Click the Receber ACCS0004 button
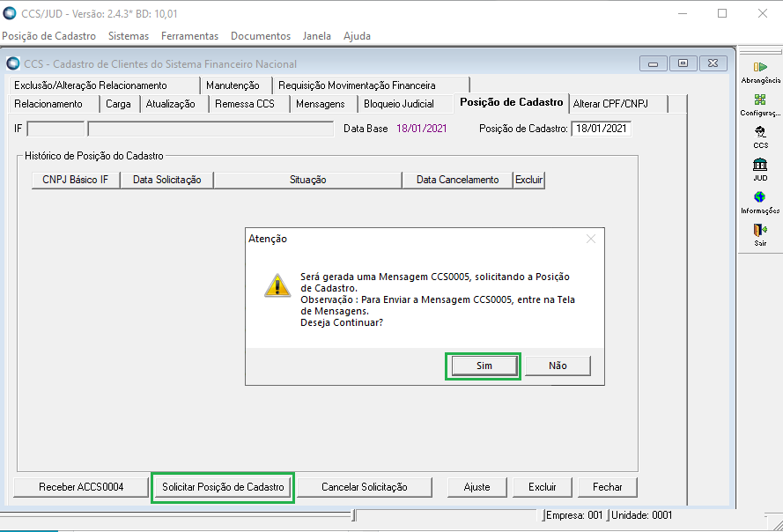This screenshot has height=532, width=783. pyautogui.click(x=81, y=487)
